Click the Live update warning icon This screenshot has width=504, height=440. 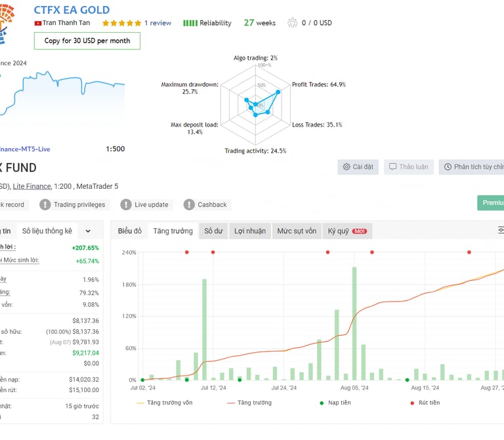[x=126, y=205]
